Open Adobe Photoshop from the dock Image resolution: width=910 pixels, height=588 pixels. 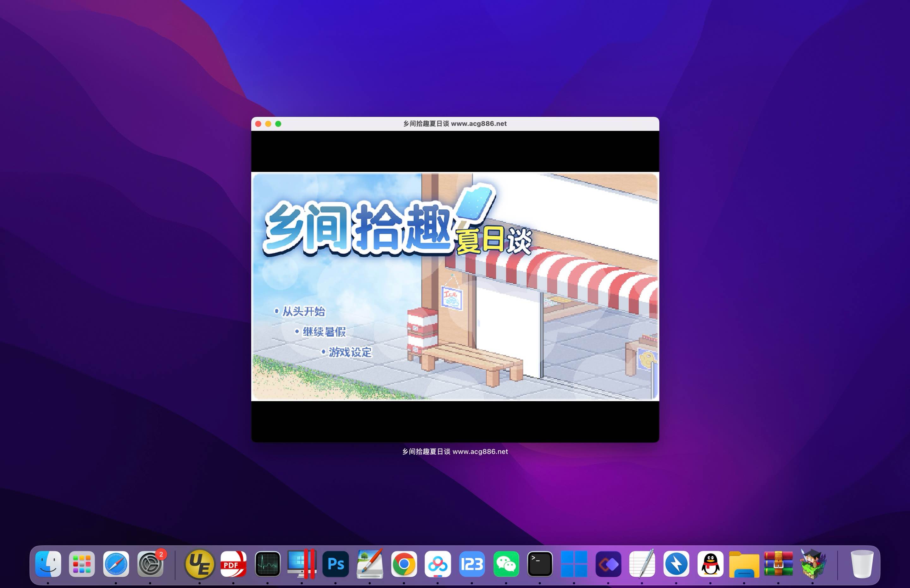[336, 564]
